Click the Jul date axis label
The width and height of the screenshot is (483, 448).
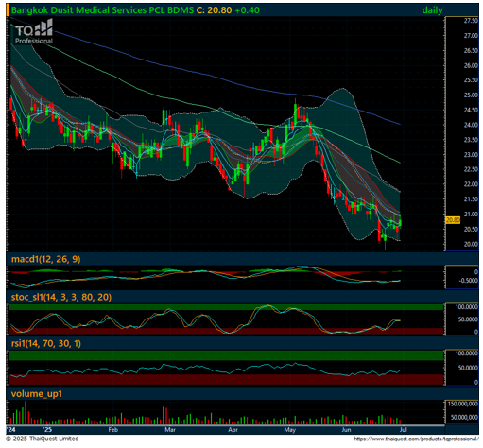[x=404, y=430]
